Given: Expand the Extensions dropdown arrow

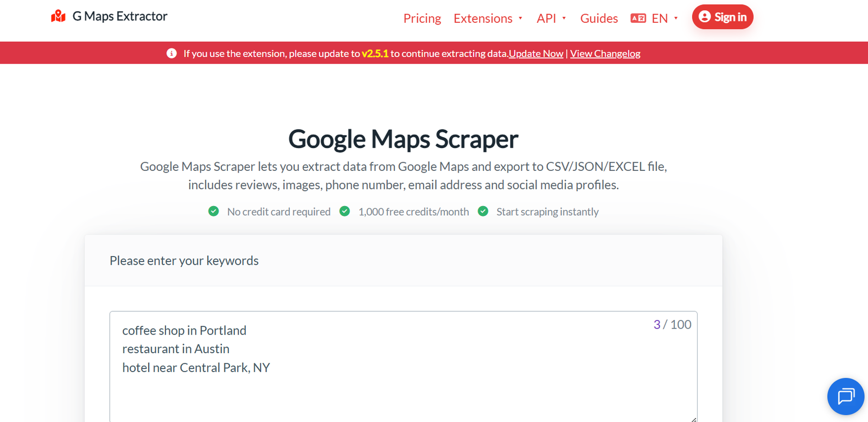Looking at the screenshot, I should coord(520,18).
